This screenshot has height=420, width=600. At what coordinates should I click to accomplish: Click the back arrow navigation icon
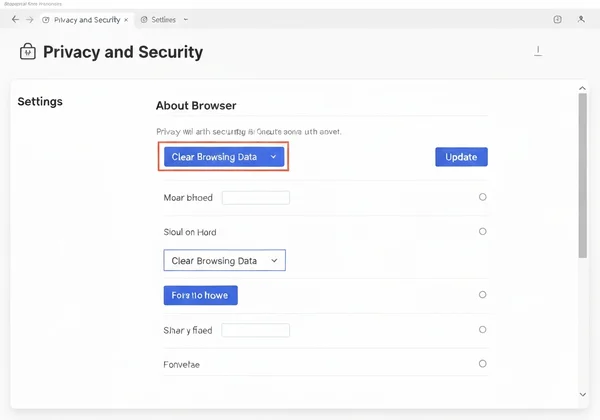point(15,19)
